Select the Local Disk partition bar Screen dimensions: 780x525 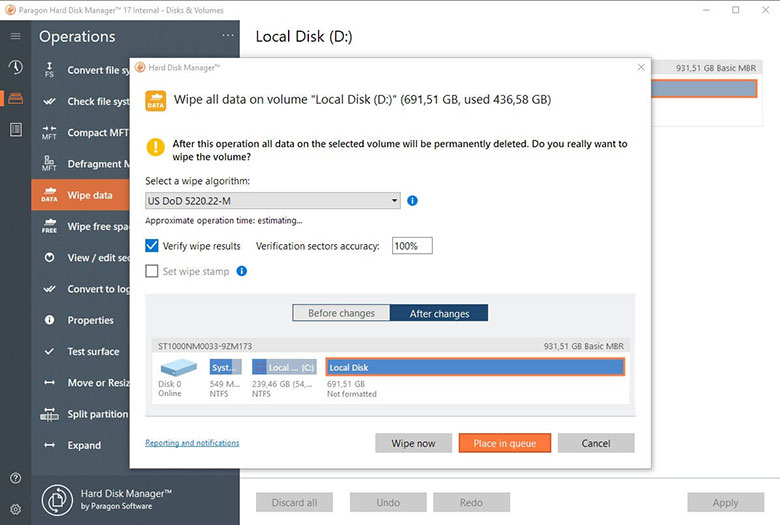point(475,367)
